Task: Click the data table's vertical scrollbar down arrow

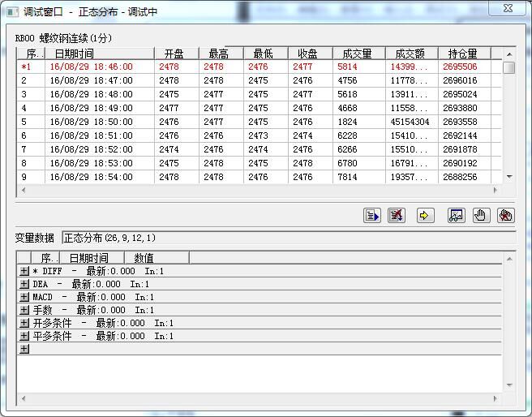Action: pos(509,176)
